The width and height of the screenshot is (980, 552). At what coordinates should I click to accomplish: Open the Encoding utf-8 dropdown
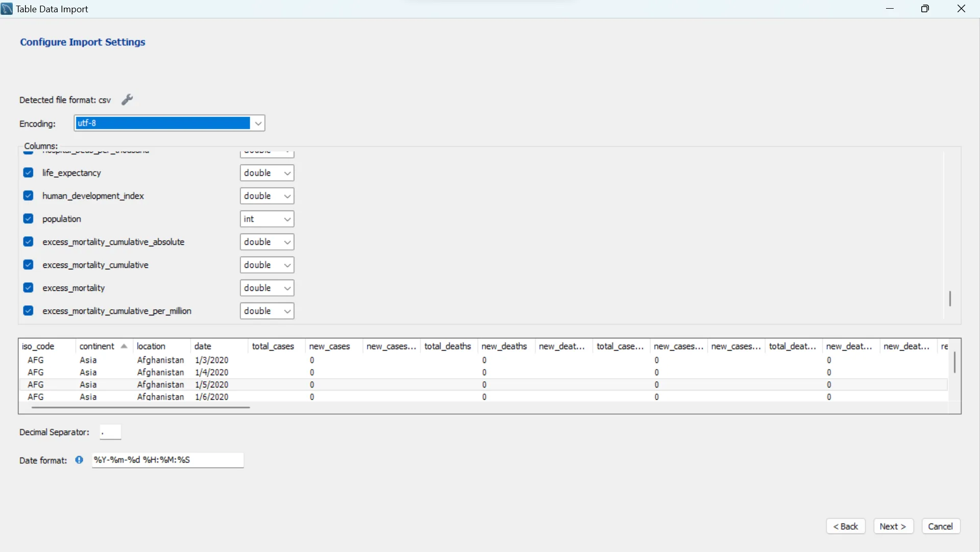170,123
